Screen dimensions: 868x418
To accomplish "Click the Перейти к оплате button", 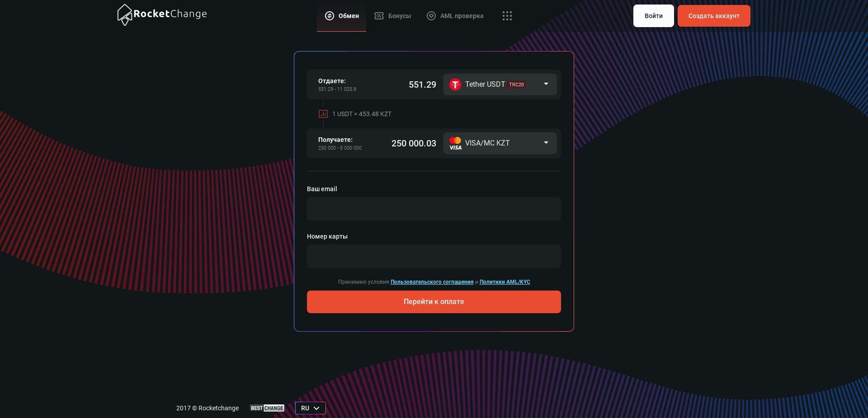I will pos(434,301).
